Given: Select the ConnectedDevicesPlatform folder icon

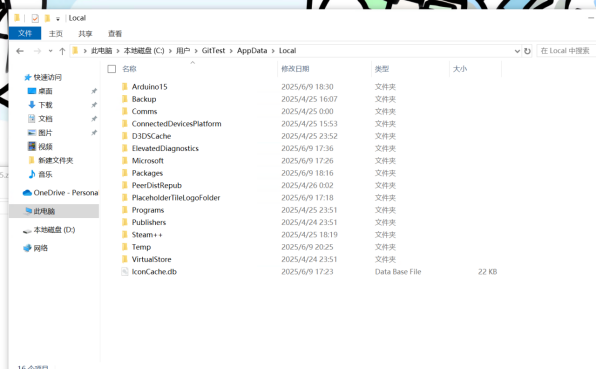Looking at the screenshot, I should (x=124, y=124).
